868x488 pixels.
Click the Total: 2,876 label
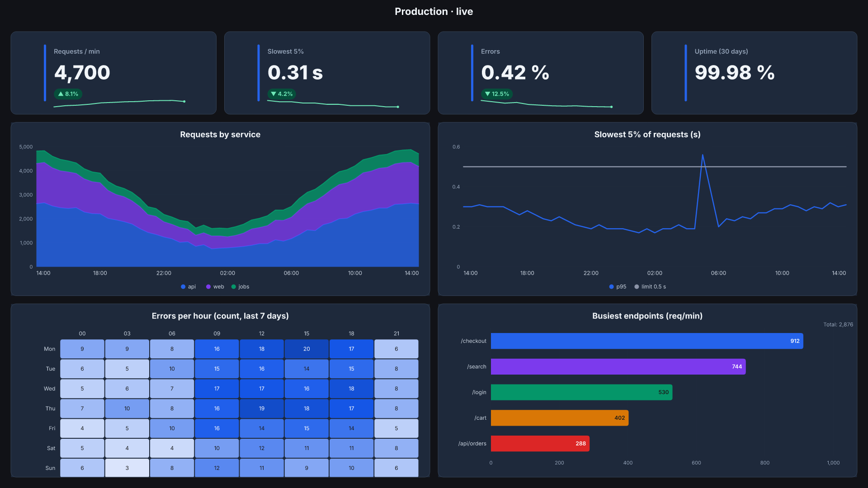(x=838, y=324)
